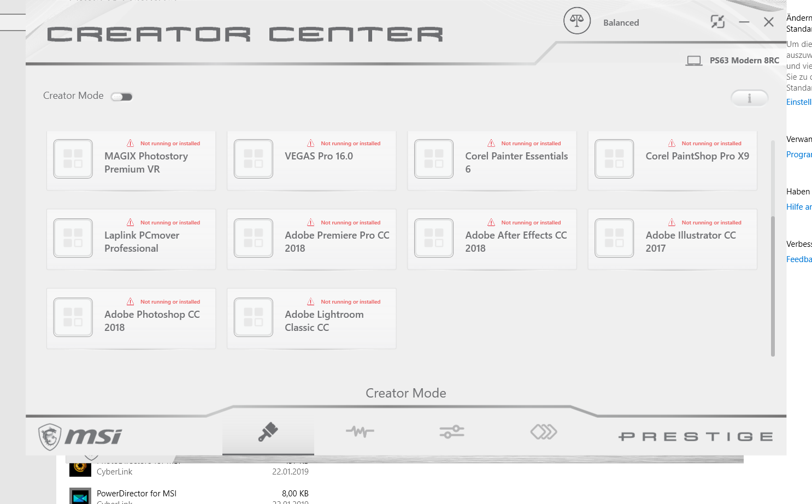Click the MAGIX Photostory Premium VR app icon

click(x=73, y=159)
